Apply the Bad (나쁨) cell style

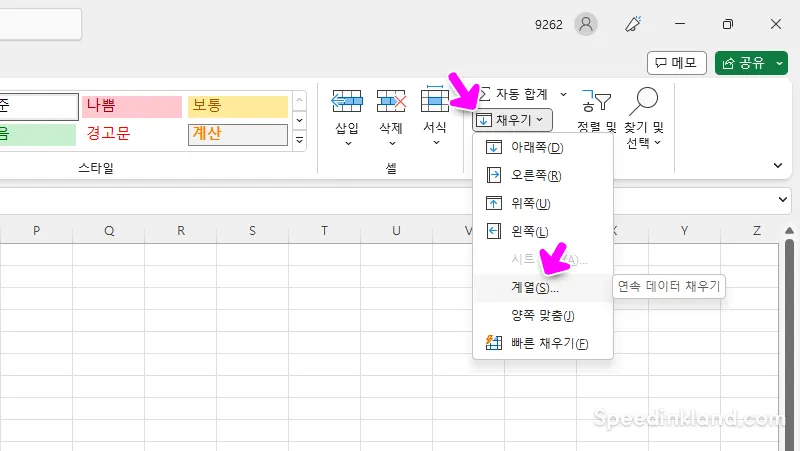[x=132, y=106]
